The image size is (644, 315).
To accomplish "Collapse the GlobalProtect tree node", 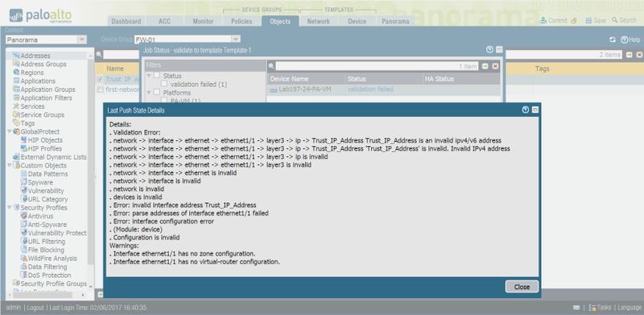I will [x=10, y=131].
